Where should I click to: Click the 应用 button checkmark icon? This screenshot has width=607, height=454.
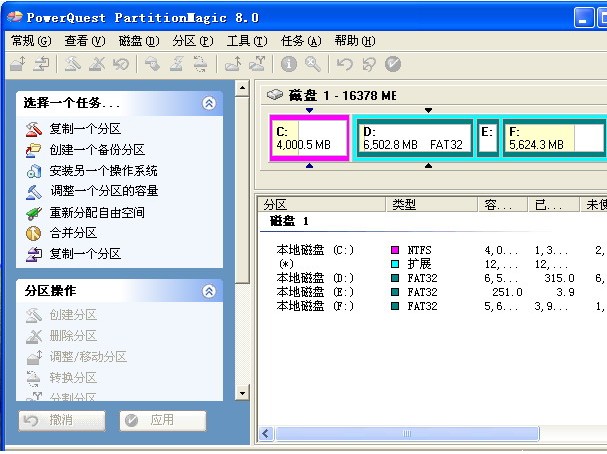(x=132, y=420)
